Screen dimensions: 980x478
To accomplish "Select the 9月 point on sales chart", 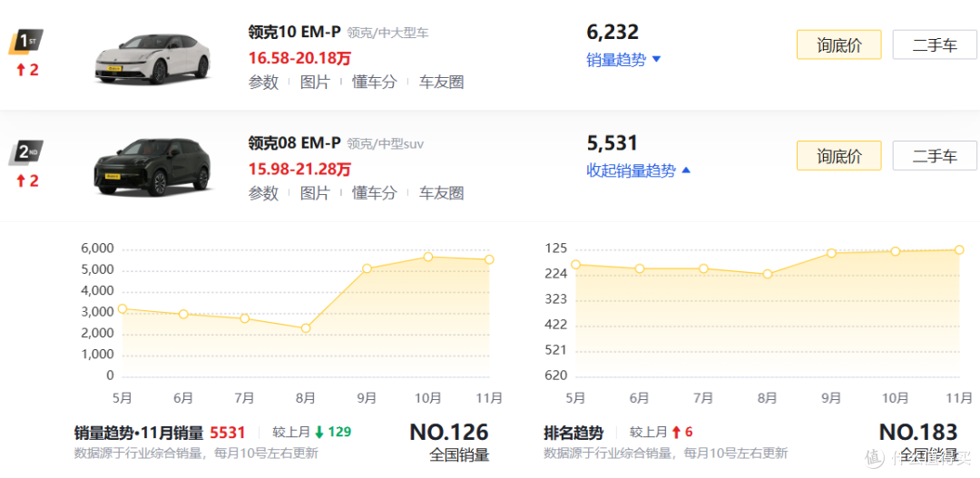I will 367,268.
